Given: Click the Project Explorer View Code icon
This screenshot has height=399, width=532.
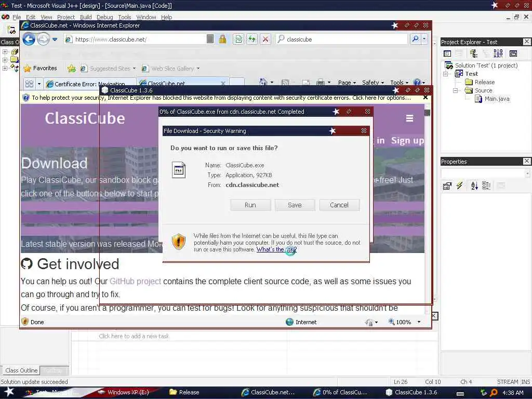Looking at the screenshot, I should [447, 54].
